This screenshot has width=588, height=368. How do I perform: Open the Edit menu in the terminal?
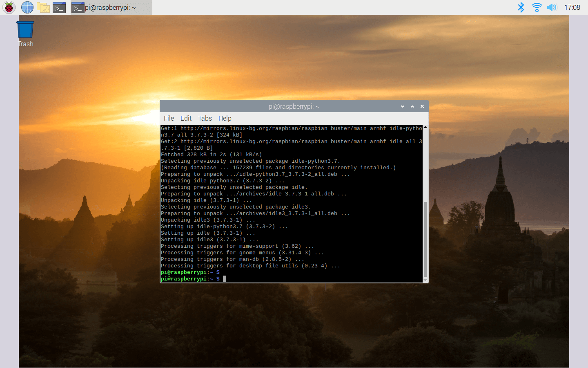tap(186, 118)
